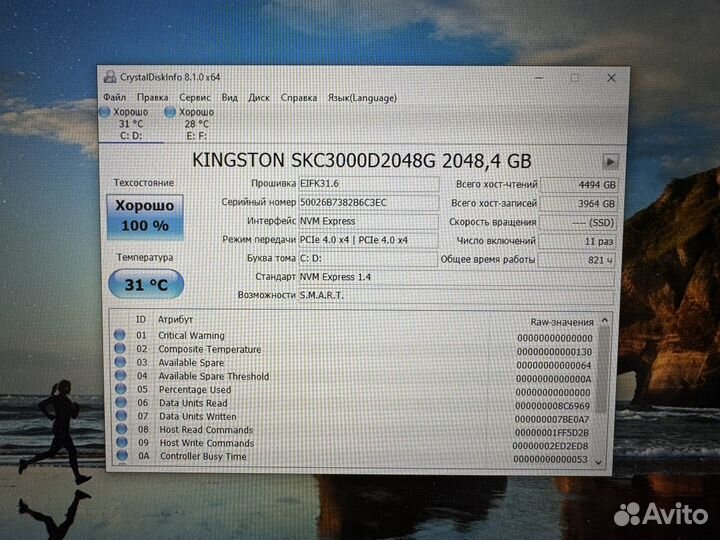Screen dimensions: 720x540
Task: Click the Атрибут column header
Action: (x=175, y=320)
